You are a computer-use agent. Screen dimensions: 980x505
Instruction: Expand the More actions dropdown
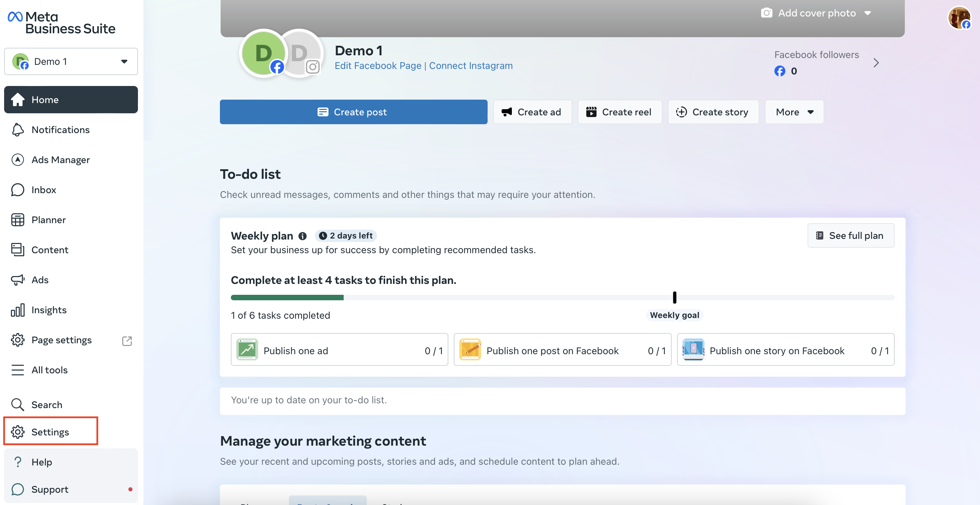pos(794,112)
